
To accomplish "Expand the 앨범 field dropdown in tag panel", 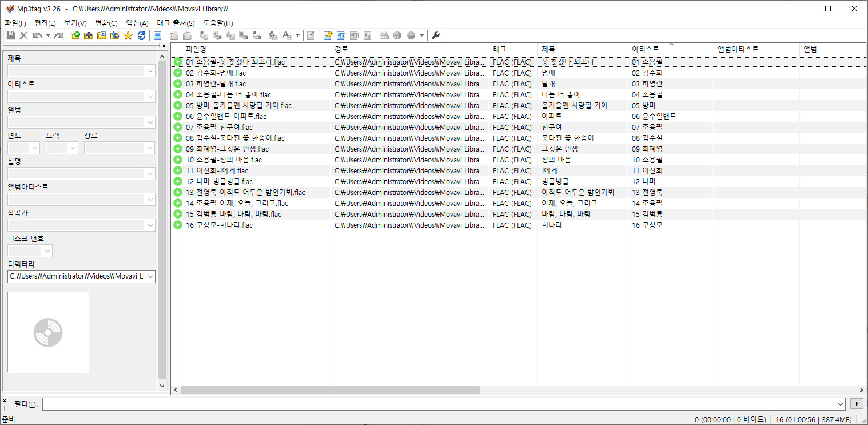I will [x=150, y=122].
